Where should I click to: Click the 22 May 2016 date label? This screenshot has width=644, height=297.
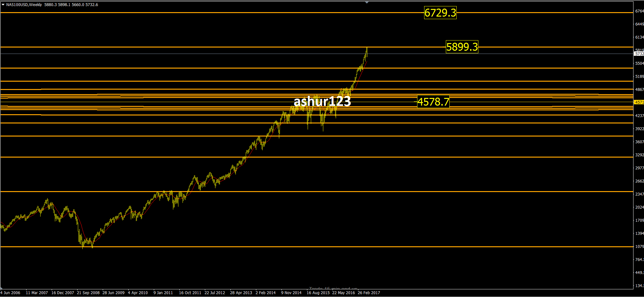click(x=343, y=293)
